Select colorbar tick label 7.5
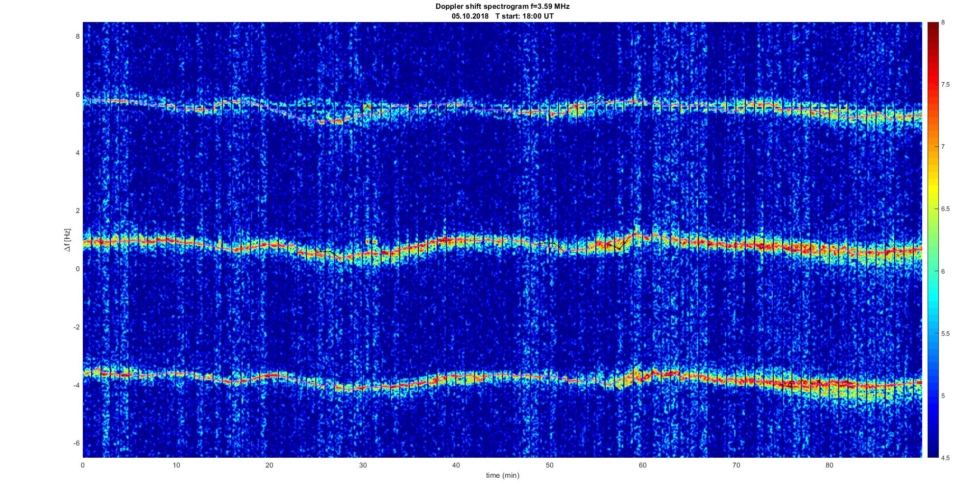Screen dimensions: 980x491 (x=945, y=85)
